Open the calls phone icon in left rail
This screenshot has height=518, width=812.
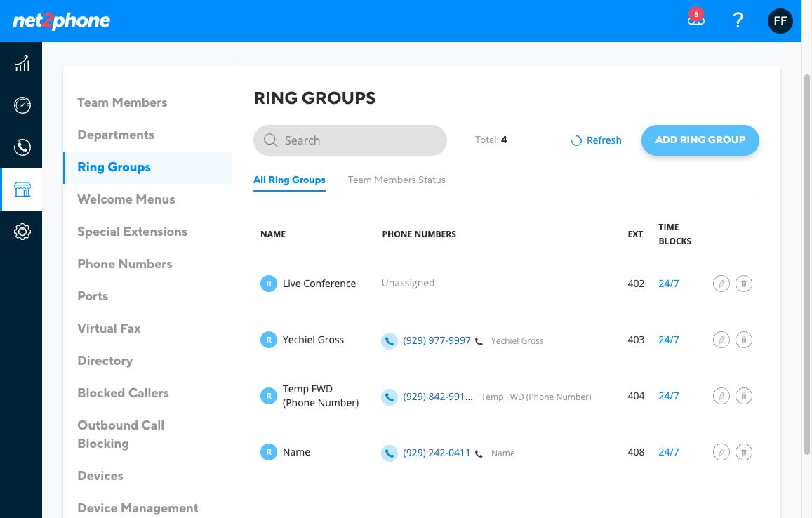tap(22, 147)
